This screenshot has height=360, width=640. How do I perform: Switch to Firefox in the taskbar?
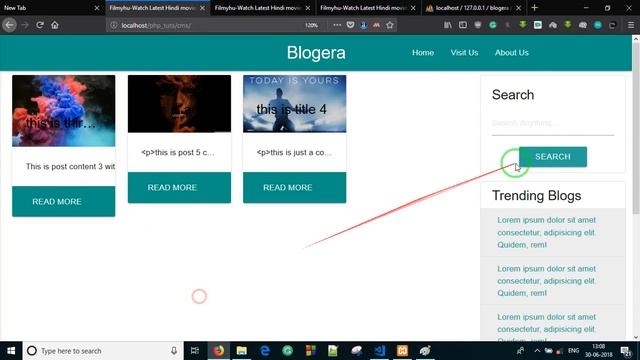pyautogui.click(x=219, y=351)
